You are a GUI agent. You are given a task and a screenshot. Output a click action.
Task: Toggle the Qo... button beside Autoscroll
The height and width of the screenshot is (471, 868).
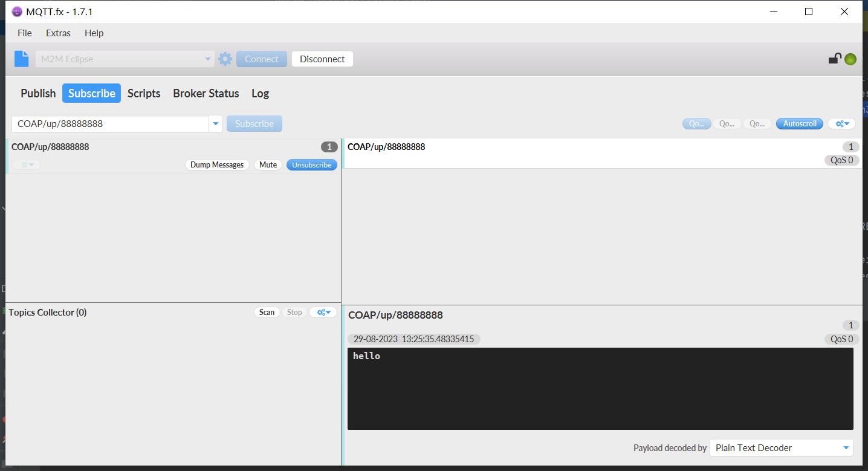(x=757, y=123)
